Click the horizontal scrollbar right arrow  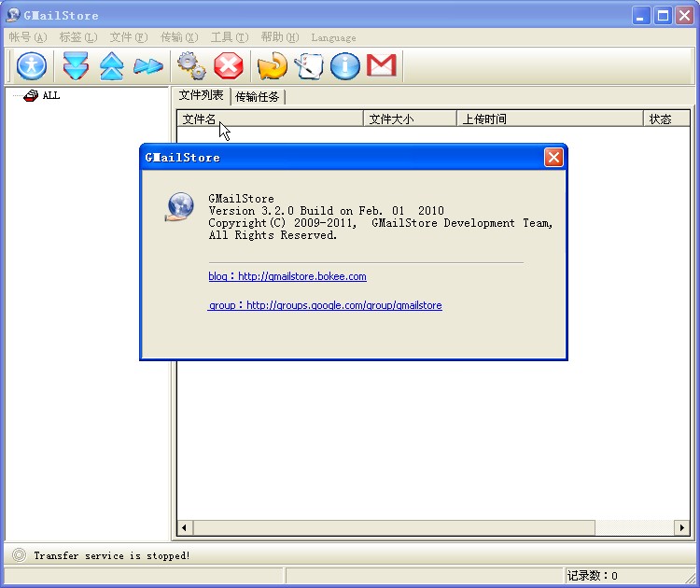click(683, 528)
